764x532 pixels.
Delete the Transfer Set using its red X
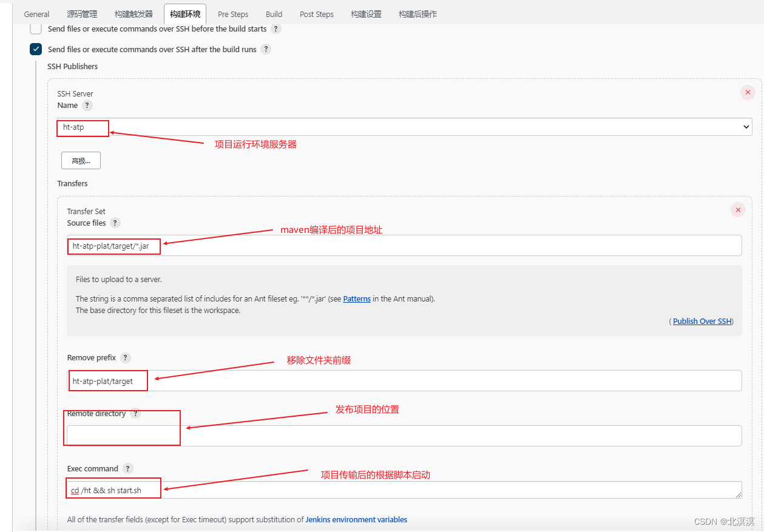click(738, 209)
